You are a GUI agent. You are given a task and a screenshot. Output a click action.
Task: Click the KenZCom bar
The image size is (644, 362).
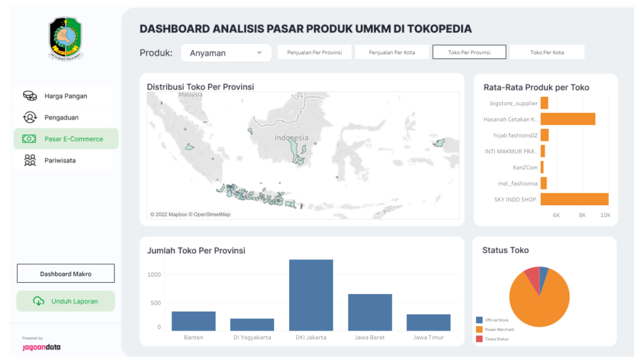pyautogui.click(x=542, y=167)
